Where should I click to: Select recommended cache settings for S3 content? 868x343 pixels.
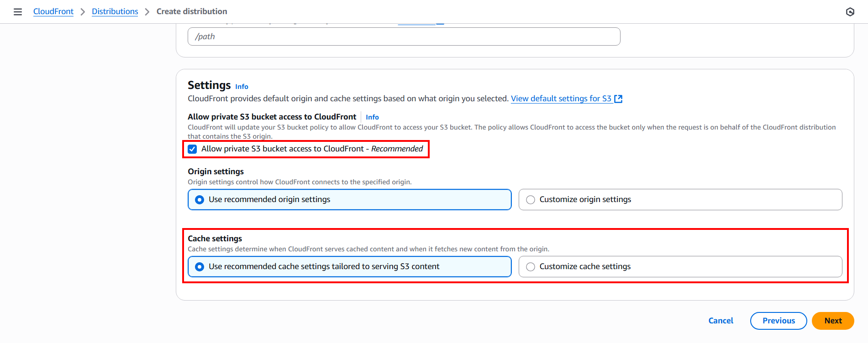click(x=200, y=267)
